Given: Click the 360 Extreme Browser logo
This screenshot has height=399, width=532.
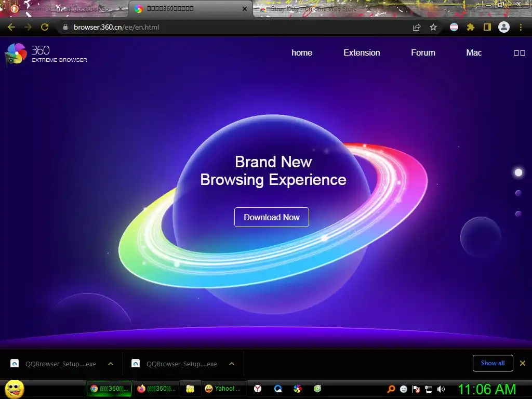Looking at the screenshot, I should click(46, 54).
